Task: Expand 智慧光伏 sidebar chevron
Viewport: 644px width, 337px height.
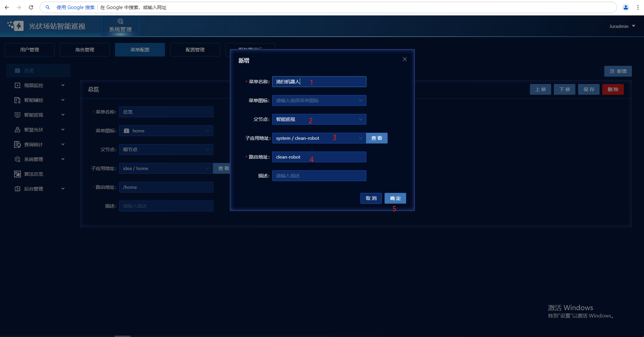Action: [63, 130]
